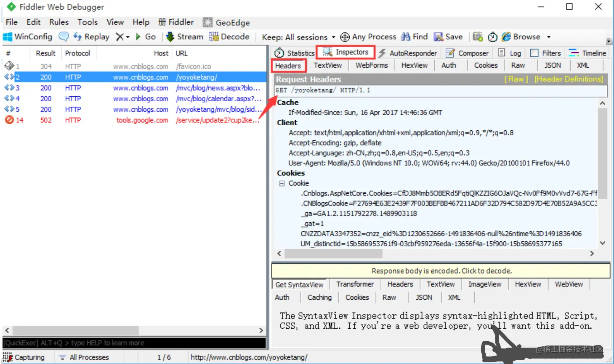Open the Keep: All sessions dropdown
This screenshot has height=364, width=614.
click(x=298, y=37)
